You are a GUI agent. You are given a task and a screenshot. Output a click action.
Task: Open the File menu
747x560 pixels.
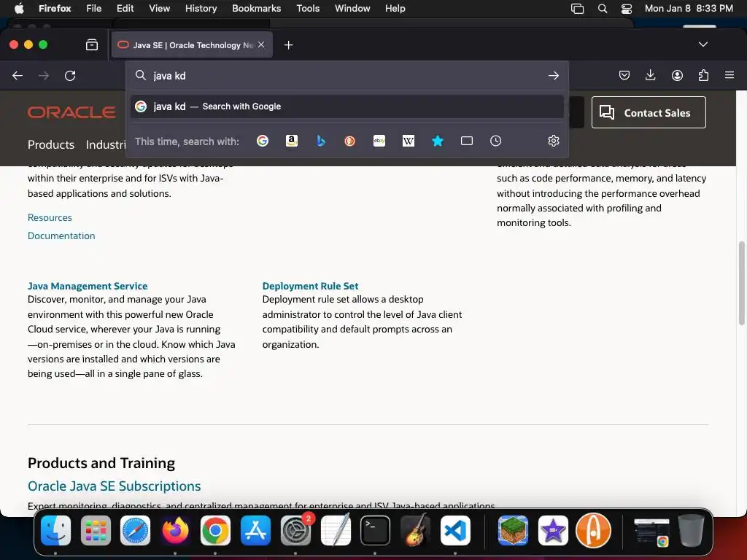94,8
